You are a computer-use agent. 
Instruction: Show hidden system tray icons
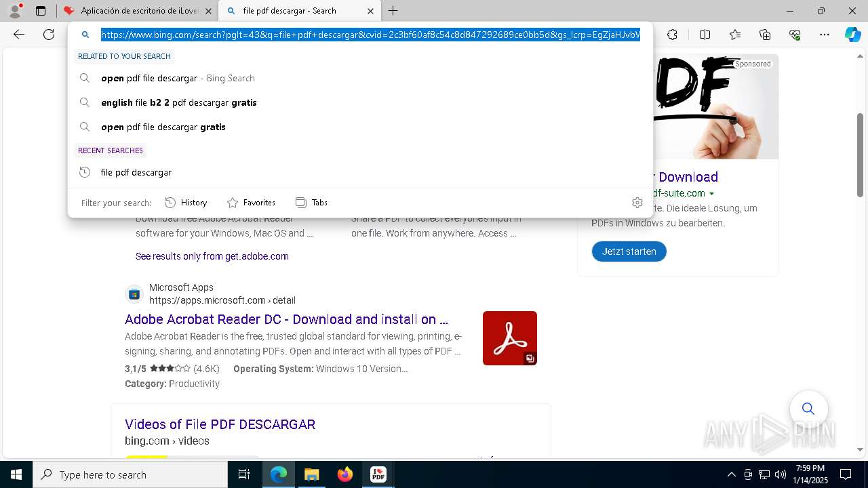coord(731,474)
